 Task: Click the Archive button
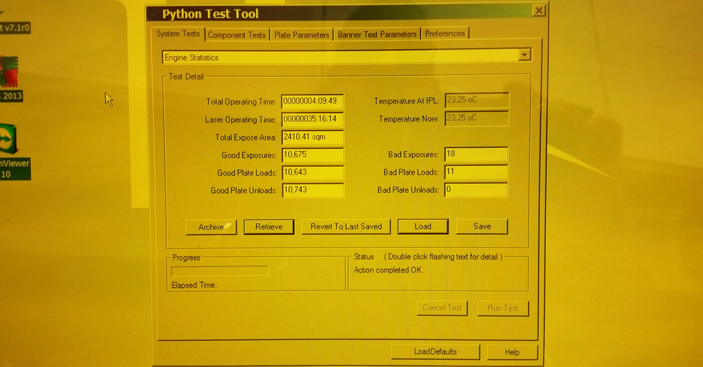click(211, 227)
